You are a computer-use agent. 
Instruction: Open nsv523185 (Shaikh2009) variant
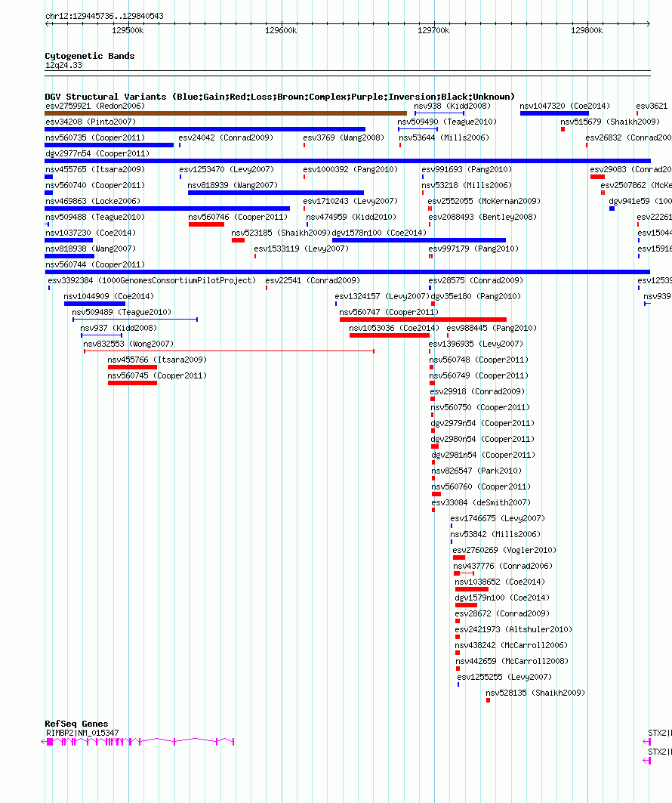(x=281, y=233)
